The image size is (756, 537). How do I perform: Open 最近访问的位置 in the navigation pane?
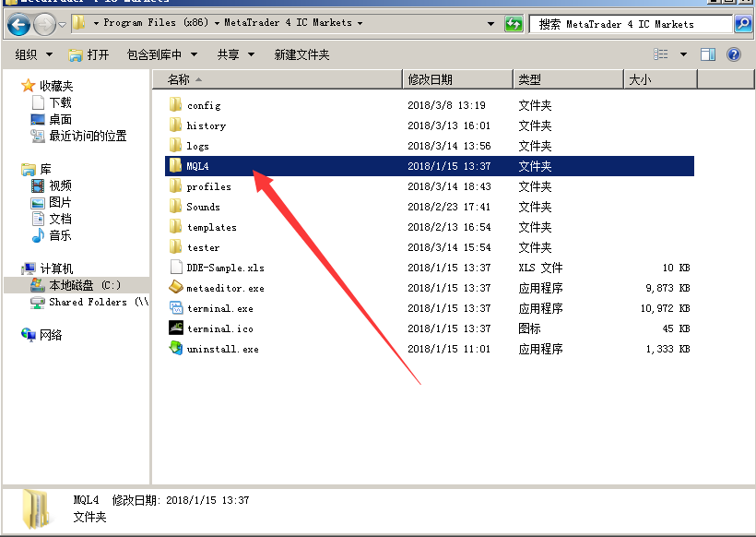point(88,136)
